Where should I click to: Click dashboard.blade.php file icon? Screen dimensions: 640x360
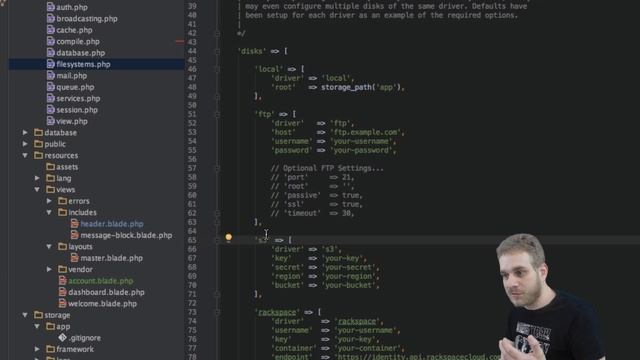62,292
